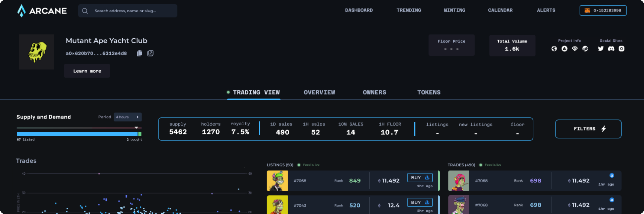Click the search address, name or slug field

pyautogui.click(x=128, y=11)
